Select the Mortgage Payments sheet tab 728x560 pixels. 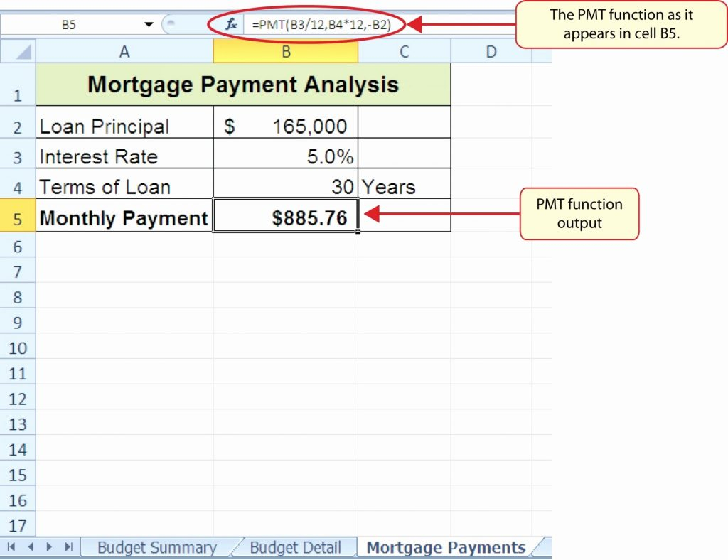446,547
